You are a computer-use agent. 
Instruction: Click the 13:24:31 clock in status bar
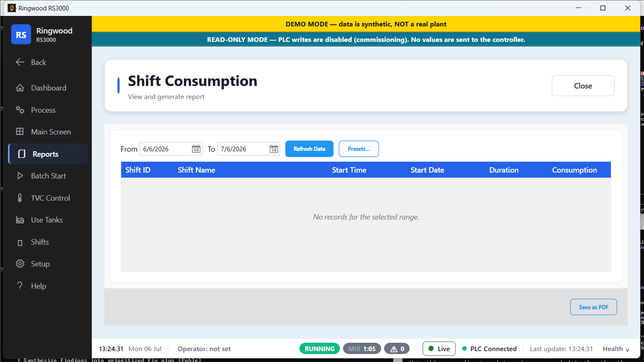[111, 349]
